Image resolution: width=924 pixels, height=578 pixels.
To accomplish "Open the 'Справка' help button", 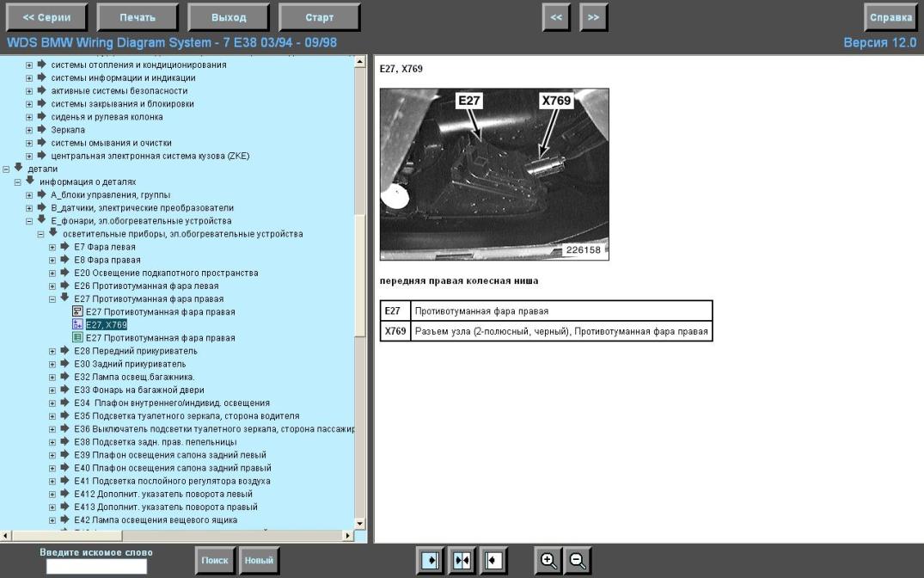I will click(890, 17).
